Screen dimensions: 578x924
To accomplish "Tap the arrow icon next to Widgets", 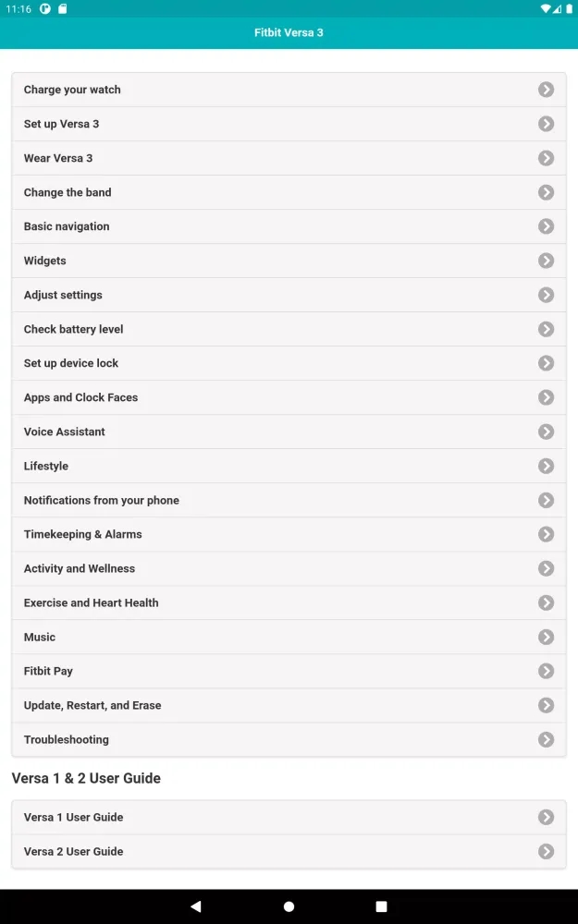I will click(546, 261).
